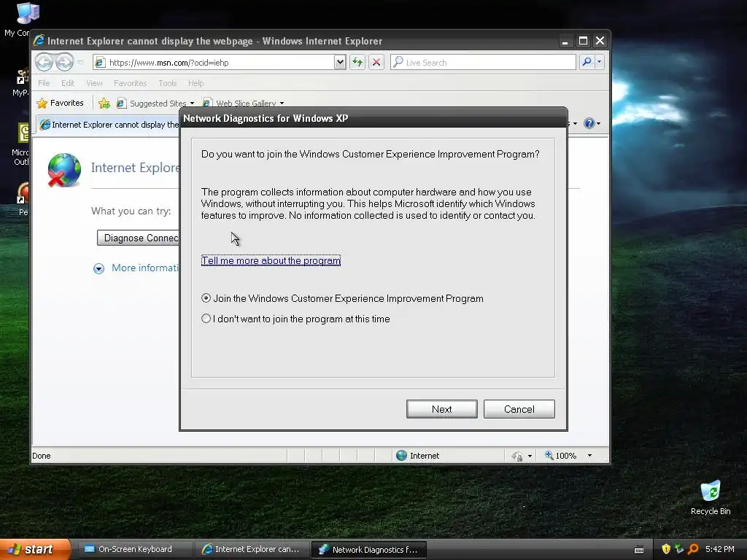Cancel the Network Diagnostics dialog
Image resolution: width=747 pixels, height=560 pixels.
(519, 409)
